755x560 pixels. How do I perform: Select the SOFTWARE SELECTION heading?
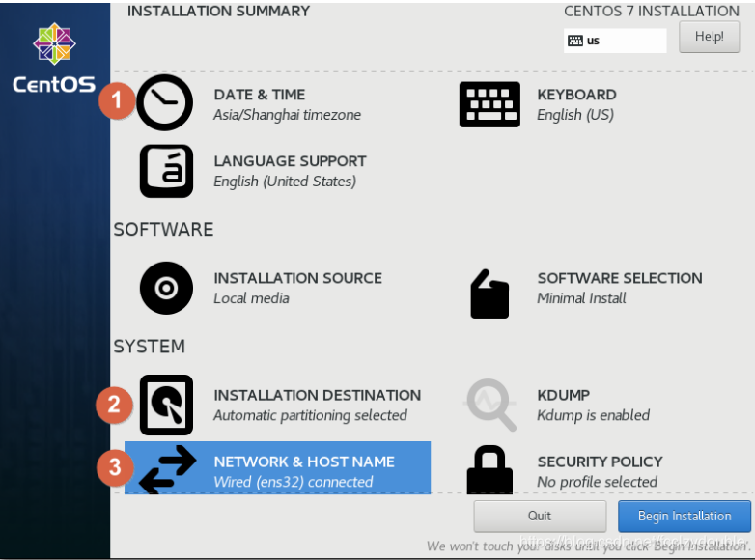click(x=620, y=278)
